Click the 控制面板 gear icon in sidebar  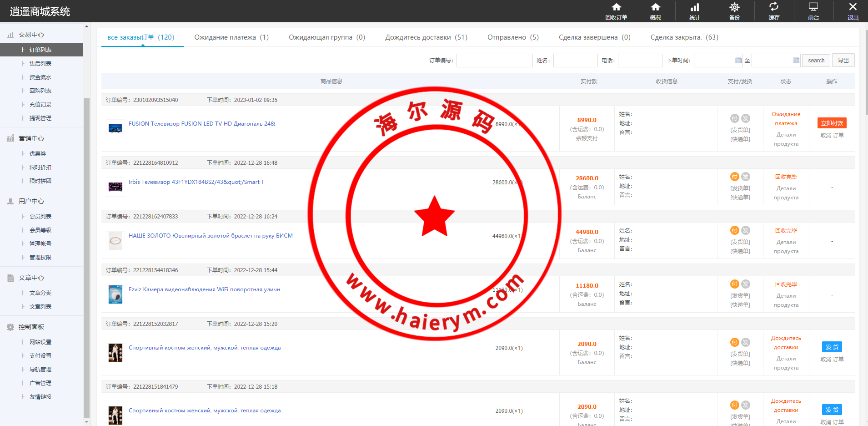point(10,327)
